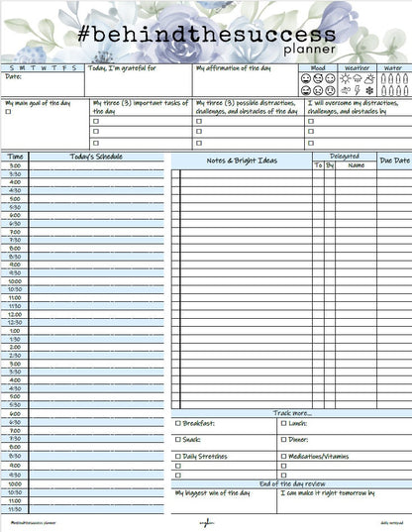The width and height of the screenshot is (412, 532).
Task: Tick the Daily Stretches checkbox
Action: click(x=178, y=457)
